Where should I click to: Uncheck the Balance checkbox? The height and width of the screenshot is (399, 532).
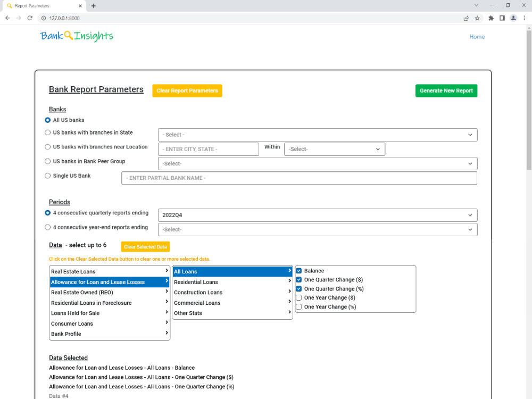point(299,271)
